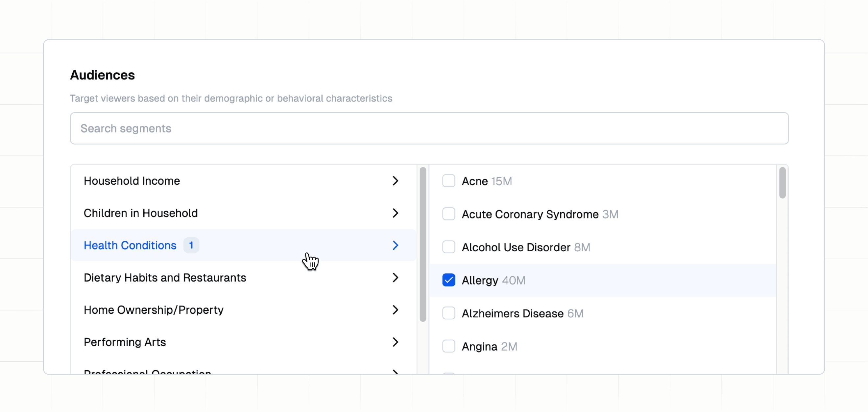The height and width of the screenshot is (412, 868).
Task: Expand the Dietary Habits and Restaurants chevron
Action: [x=396, y=277]
